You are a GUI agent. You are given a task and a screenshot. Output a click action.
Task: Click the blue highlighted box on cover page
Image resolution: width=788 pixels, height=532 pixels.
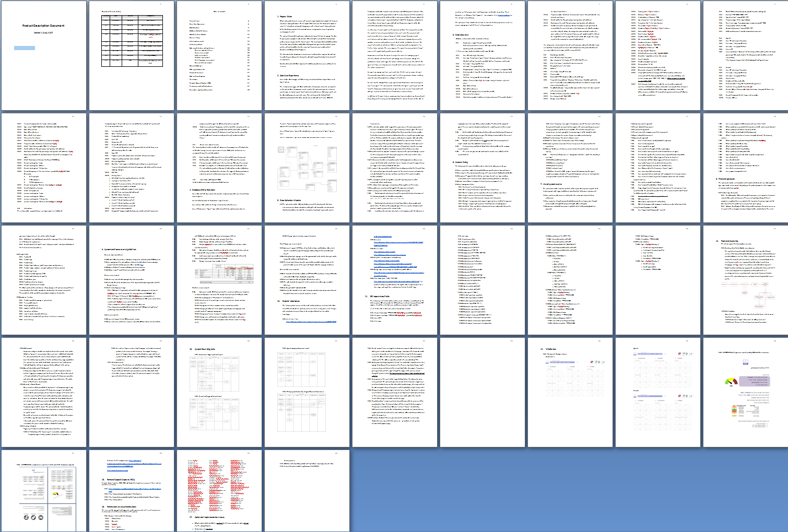pyautogui.click(x=25, y=48)
